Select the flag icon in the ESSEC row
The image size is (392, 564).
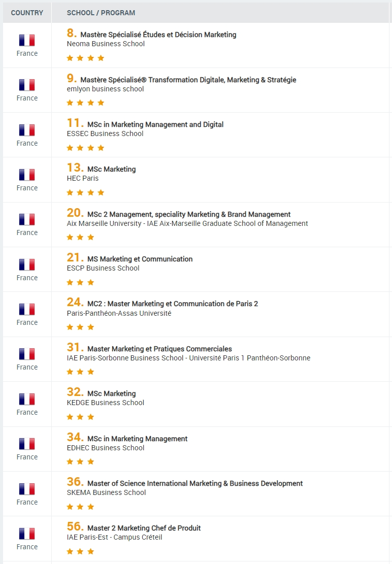pyautogui.click(x=27, y=130)
